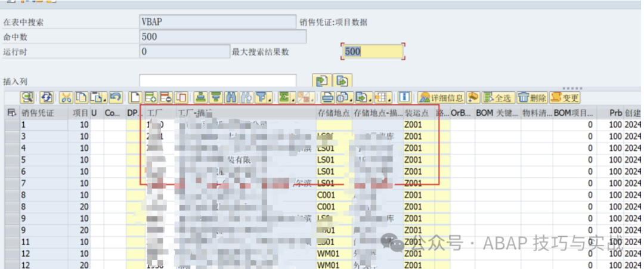Select row button for sales document 1
This screenshot has width=644, height=269.
(12, 125)
